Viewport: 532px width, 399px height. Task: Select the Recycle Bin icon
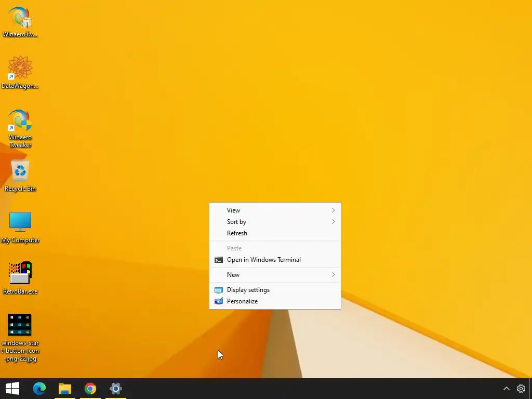(20, 176)
